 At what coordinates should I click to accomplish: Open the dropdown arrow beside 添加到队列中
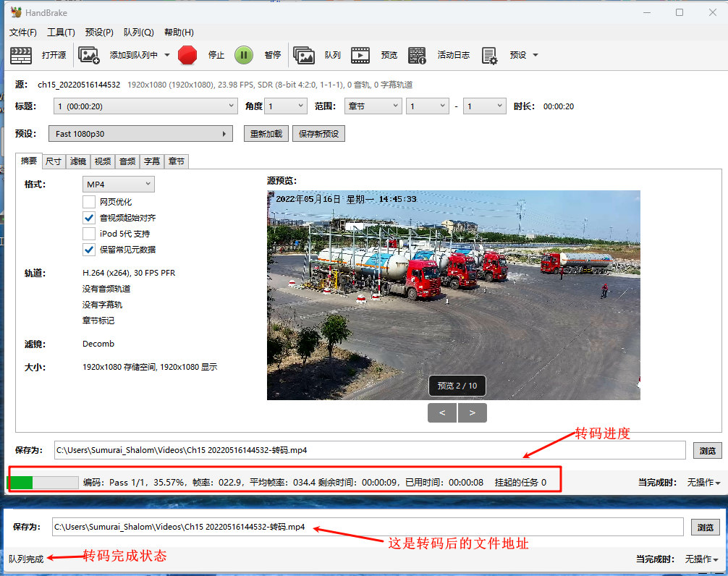pos(167,55)
